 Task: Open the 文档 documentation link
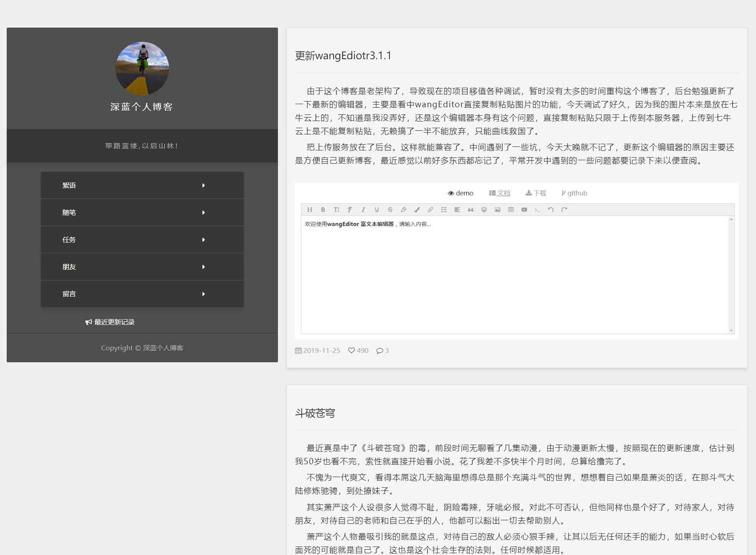(499, 193)
